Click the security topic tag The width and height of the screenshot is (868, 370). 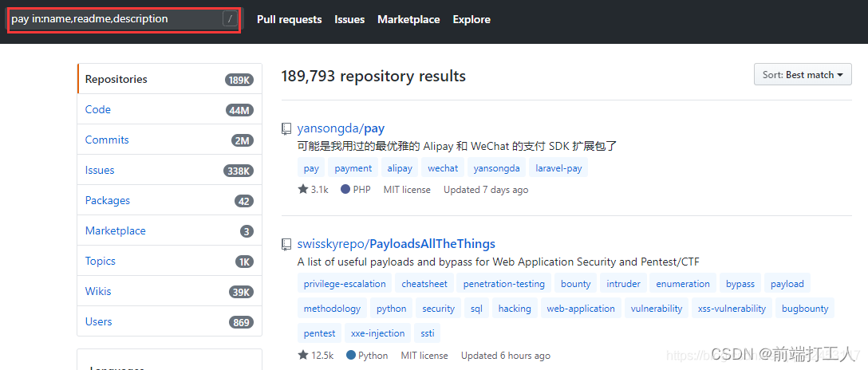439,309
